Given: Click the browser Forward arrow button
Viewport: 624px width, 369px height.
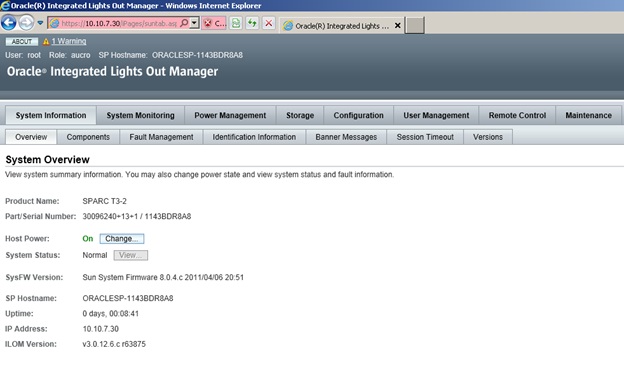Looking at the screenshot, I should (x=26, y=23).
